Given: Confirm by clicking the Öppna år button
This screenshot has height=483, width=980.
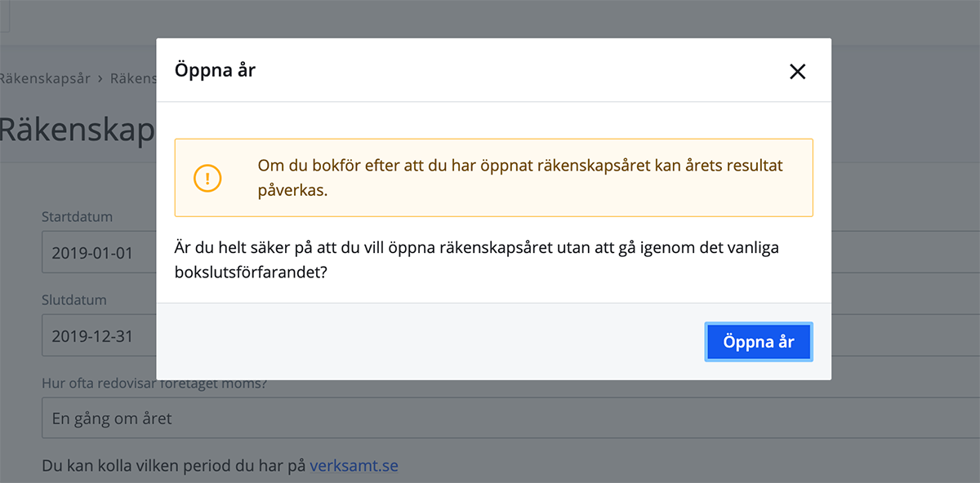Looking at the screenshot, I should coord(758,342).
